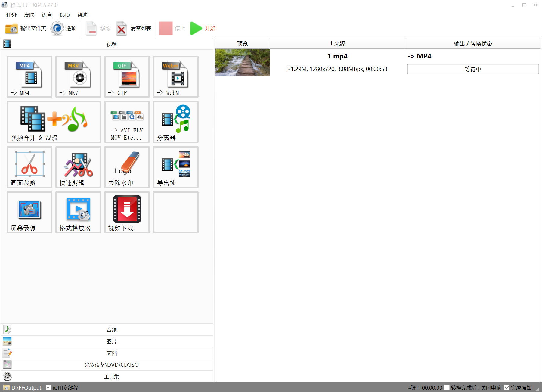Click the film strip icon beside 视频
The width and height of the screenshot is (542, 392).
pos(7,44)
